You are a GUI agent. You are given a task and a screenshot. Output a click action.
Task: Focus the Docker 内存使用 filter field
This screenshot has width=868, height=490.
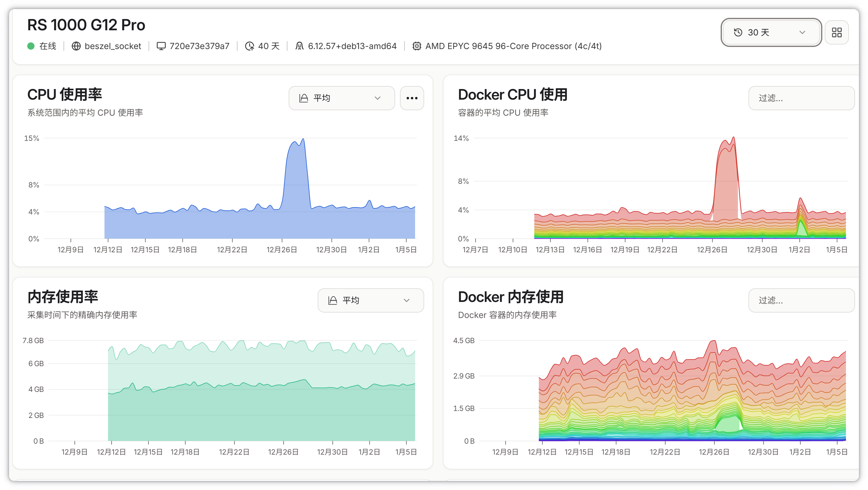pos(801,300)
